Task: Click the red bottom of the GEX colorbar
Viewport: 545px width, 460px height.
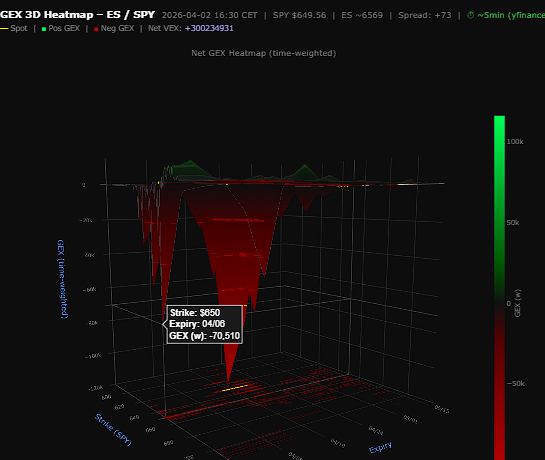Action: click(499, 454)
